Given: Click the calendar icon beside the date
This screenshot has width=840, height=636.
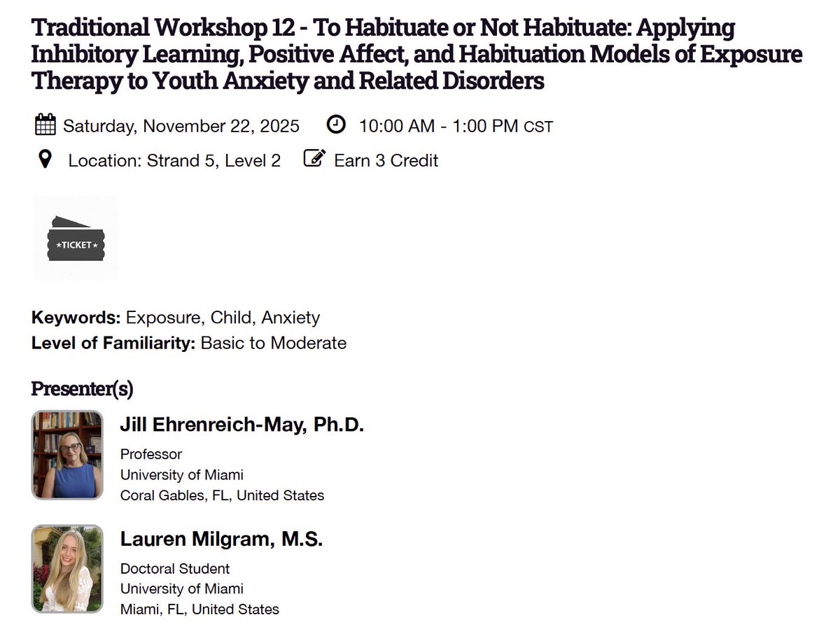Looking at the screenshot, I should click(x=45, y=125).
